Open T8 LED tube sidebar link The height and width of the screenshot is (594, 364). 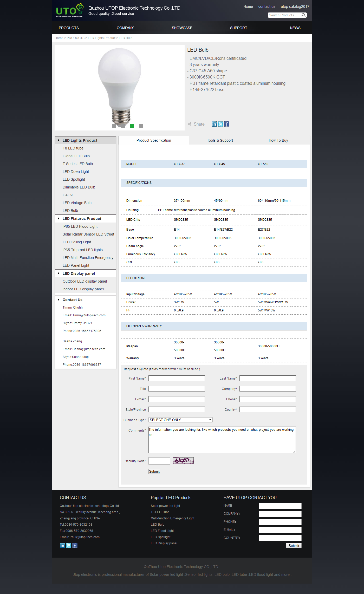[73, 148]
